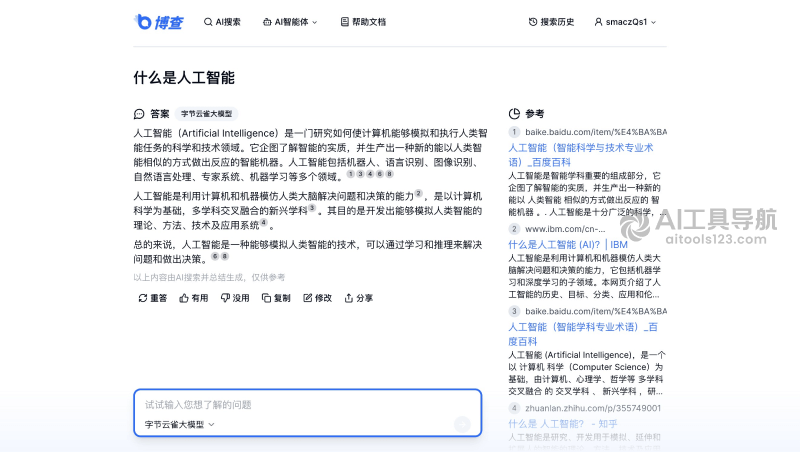Open the 人工智能（智能学科专业术语）_百度百科 link

click(x=583, y=334)
